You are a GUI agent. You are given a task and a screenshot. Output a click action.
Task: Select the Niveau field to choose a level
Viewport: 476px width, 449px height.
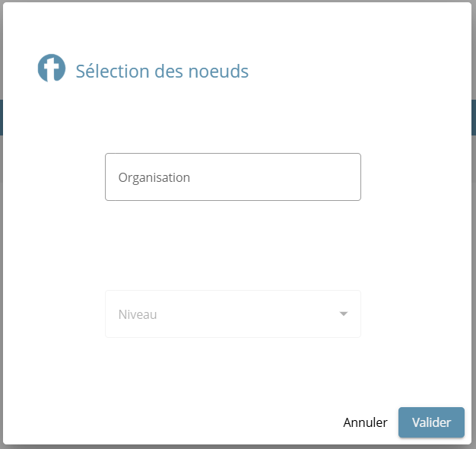point(233,314)
